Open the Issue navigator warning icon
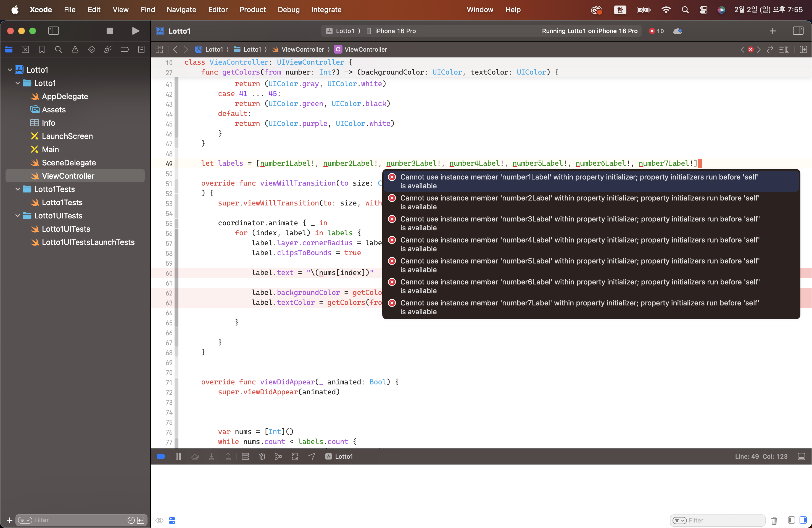Viewport: 812px width, 528px height. 75,49
